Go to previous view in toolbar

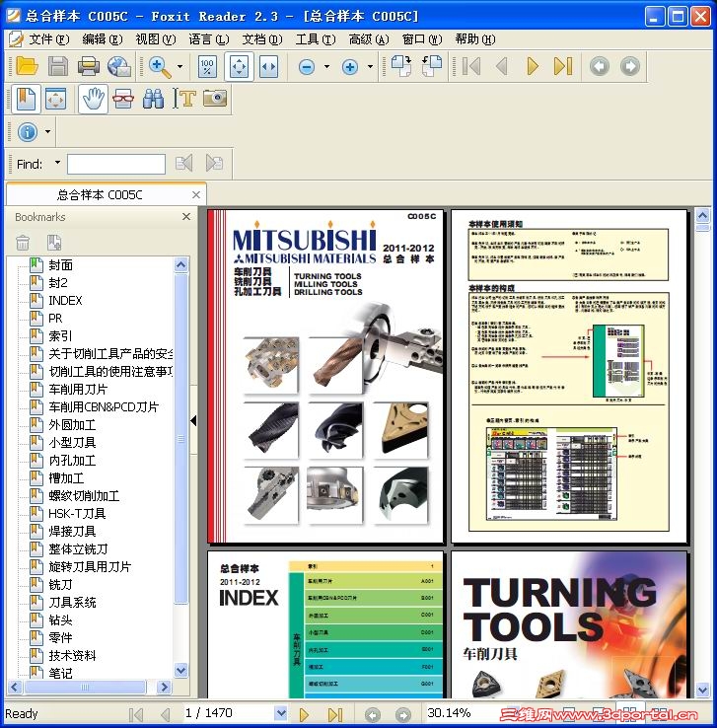click(600, 66)
